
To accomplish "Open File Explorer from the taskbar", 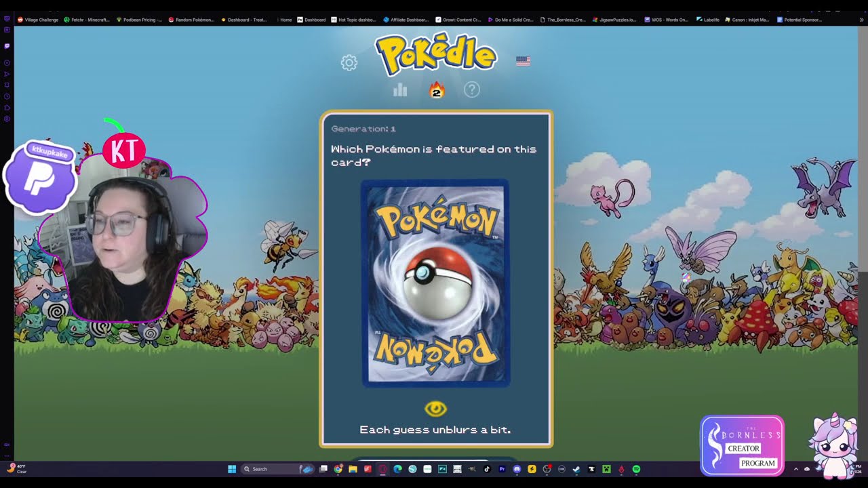I will (353, 469).
